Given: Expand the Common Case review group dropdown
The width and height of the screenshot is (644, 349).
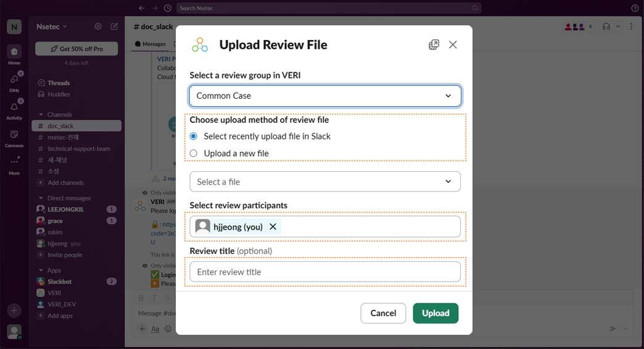Looking at the screenshot, I should pyautogui.click(x=325, y=96).
